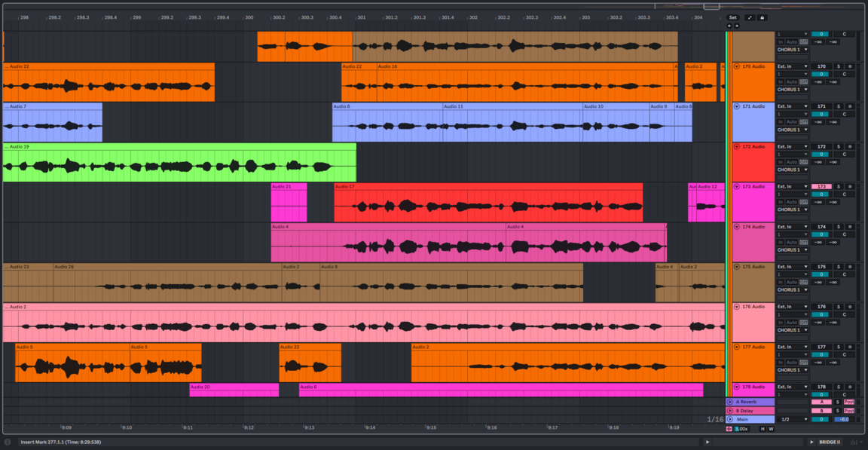Click the H optimize arrangement height button
This screenshot has width=868, height=450.
[x=763, y=429]
